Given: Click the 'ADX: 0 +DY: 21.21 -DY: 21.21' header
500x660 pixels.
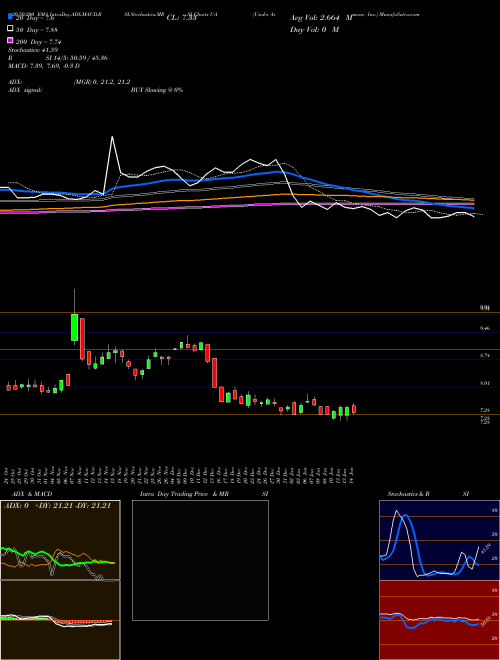Looking at the screenshot, I should tap(57, 506).
